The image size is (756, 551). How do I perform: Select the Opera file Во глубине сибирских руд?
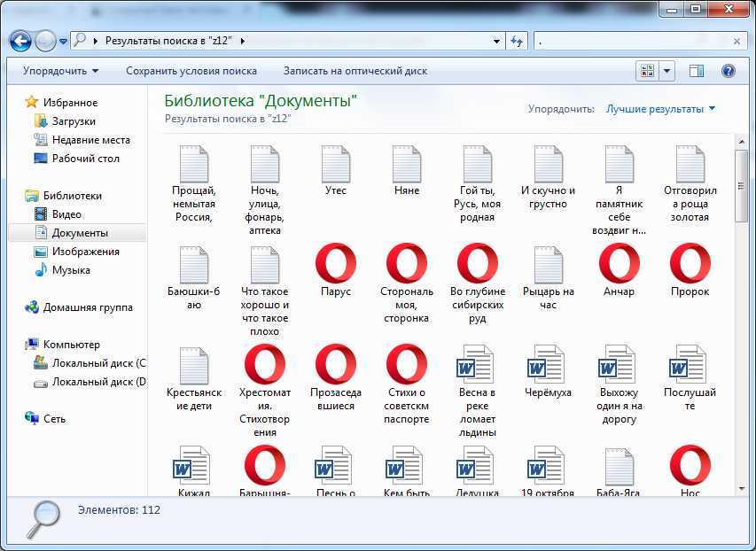point(478,284)
